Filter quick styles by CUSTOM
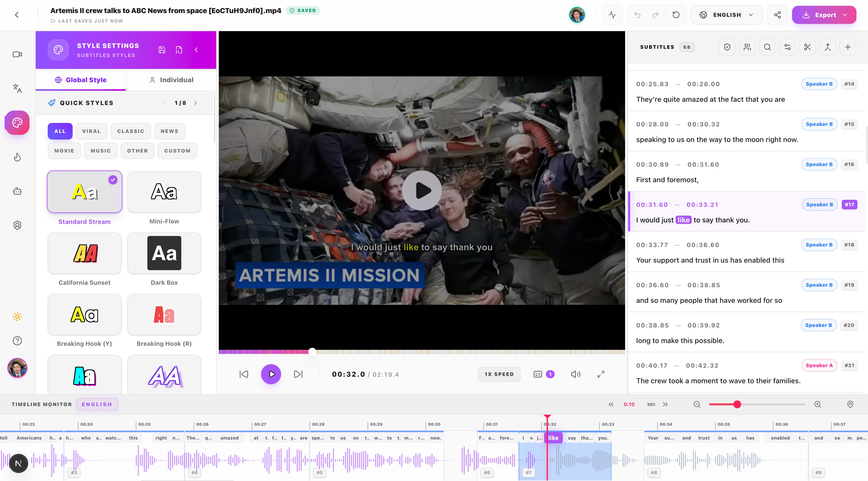Image resolution: width=868 pixels, height=481 pixels. click(x=178, y=151)
